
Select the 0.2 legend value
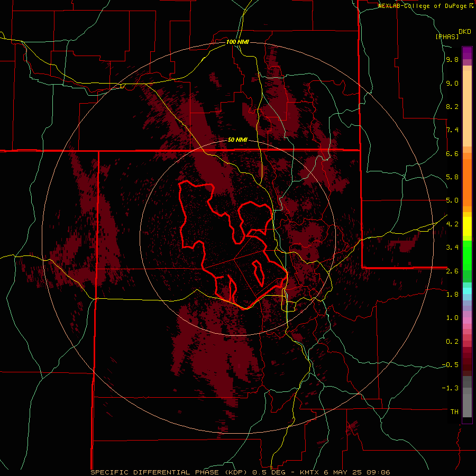click(452, 342)
